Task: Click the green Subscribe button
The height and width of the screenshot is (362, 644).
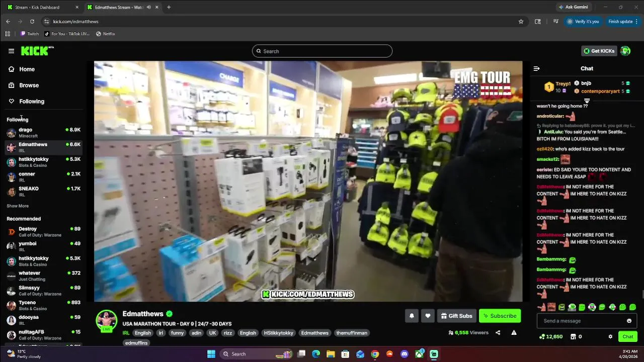Action: coord(500,316)
